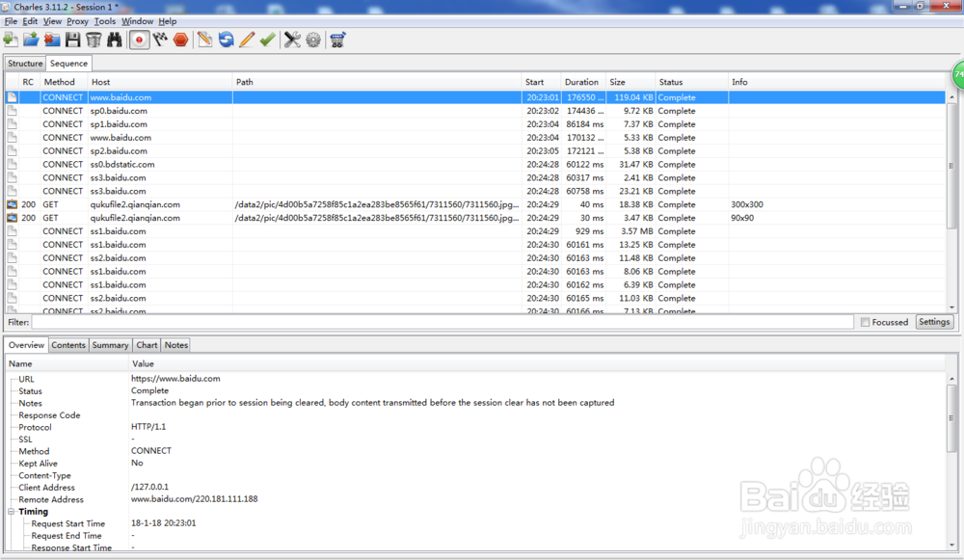
Task: Validate the response with green checkmark
Action: (267, 40)
